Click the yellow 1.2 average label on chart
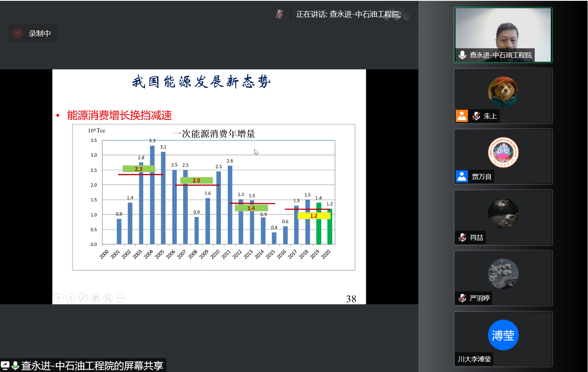Image resolution: width=588 pixels, height=372 pixels. click(x=313, y=216)
